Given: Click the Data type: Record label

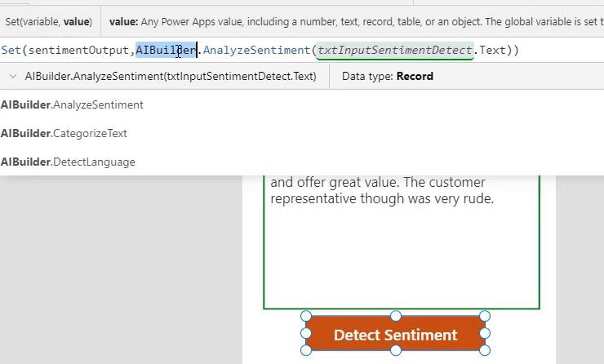Looking at the screenshot, I should pos(388,76).
